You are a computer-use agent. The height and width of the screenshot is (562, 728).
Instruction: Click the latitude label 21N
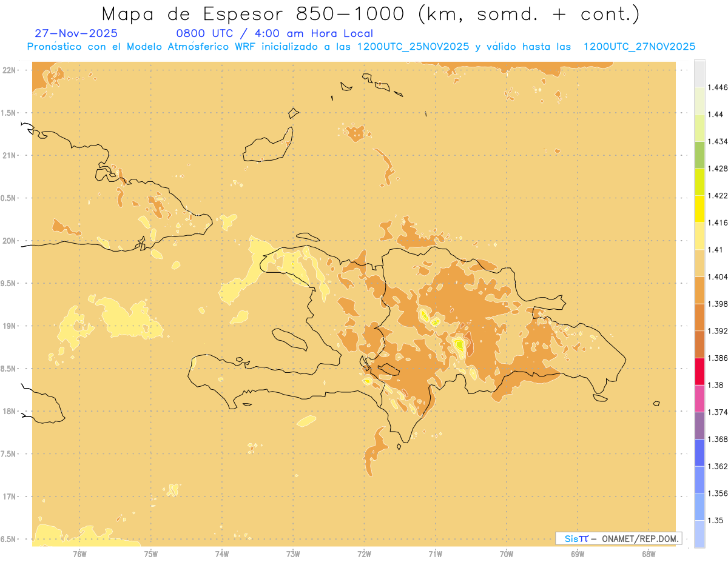click(8, 155)
